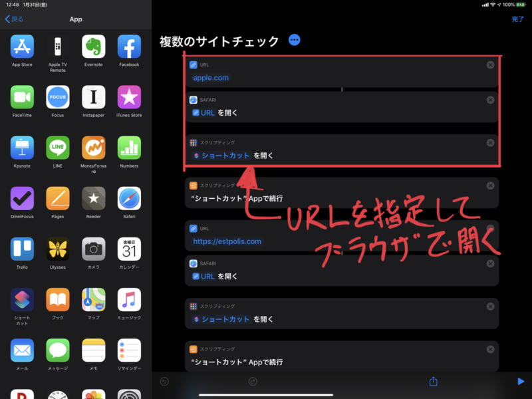Viewport: 532px width, 399px height.
Task: Remove the apple.com URL action
Action: coord(490,65)
